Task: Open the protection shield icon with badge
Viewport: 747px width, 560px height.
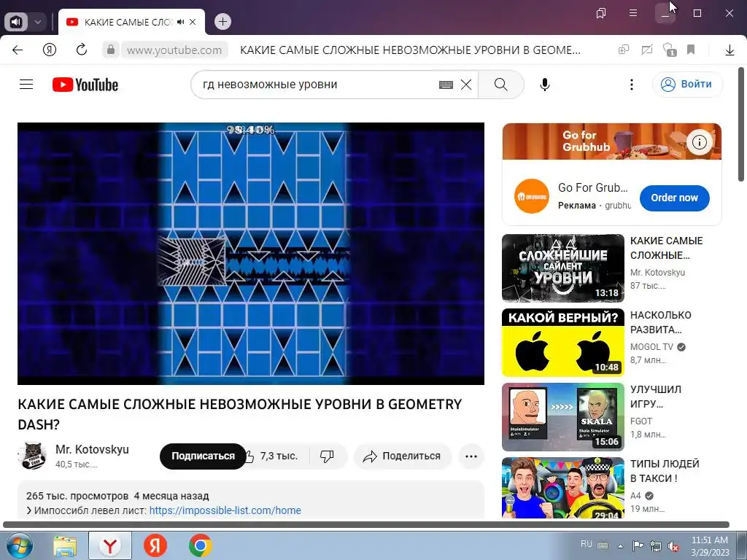Action: (x=670, y=50)
